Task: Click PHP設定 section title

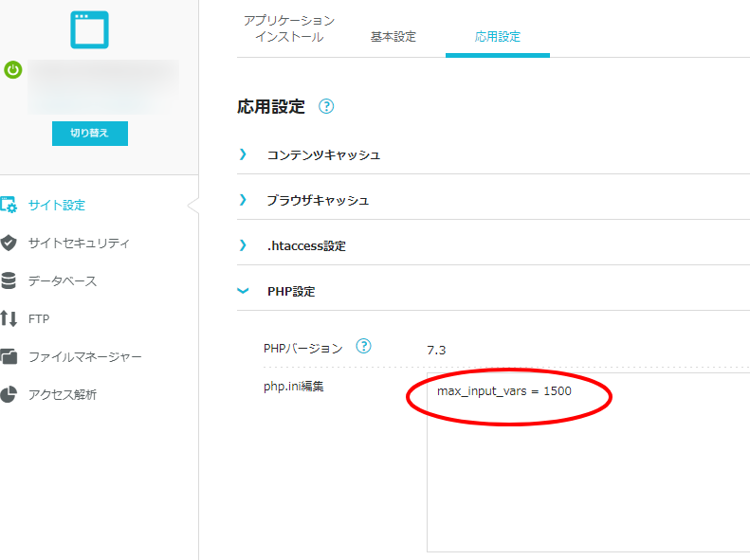Action: 291,292
